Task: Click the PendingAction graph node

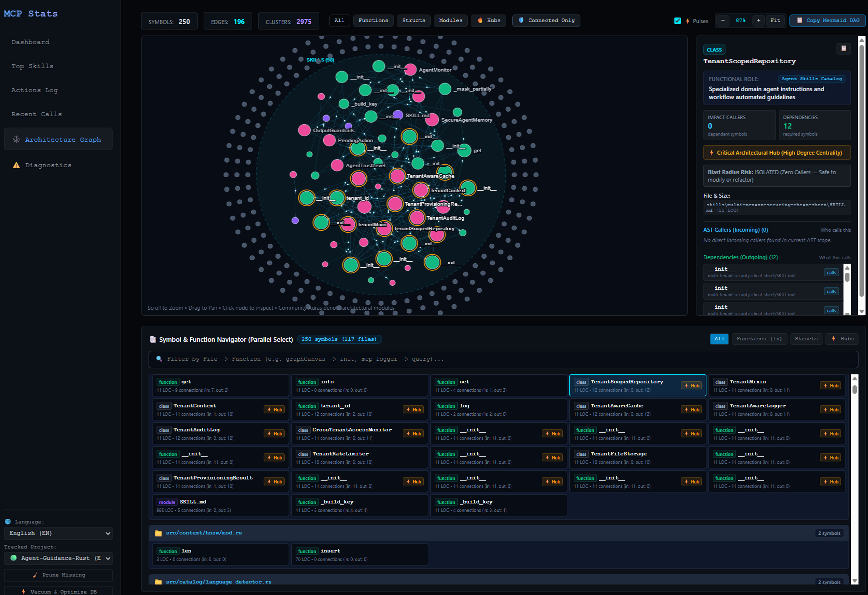Action: tap(329, 140)
